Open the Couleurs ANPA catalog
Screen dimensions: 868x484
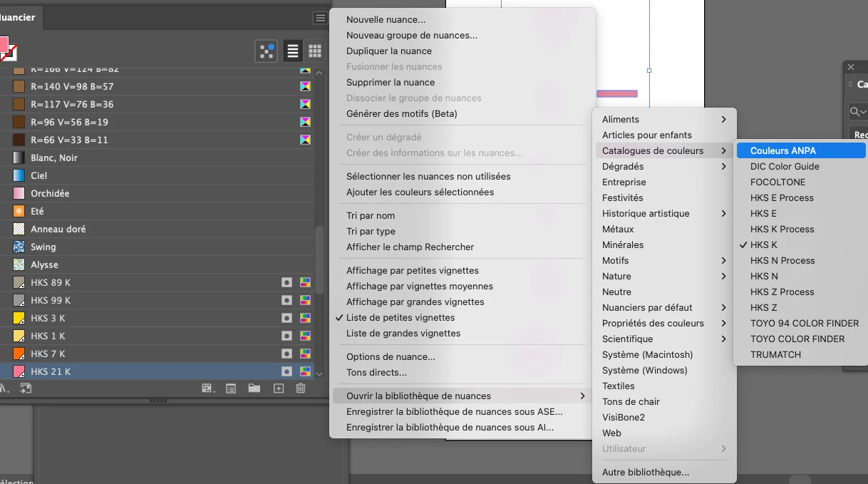click(801, 151)
